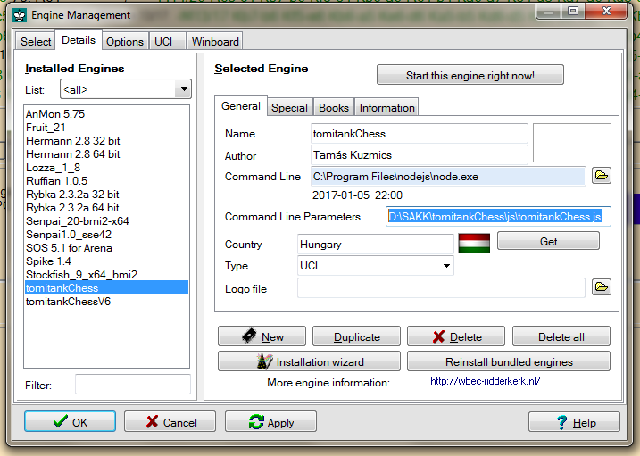Click the Filter input box
Image resolution: width=640 pixels, height=456 pixels.
coord(133,384)
